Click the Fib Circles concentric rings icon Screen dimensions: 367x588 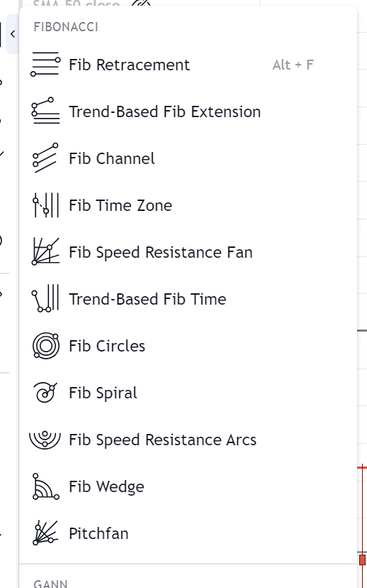point(45,346)
